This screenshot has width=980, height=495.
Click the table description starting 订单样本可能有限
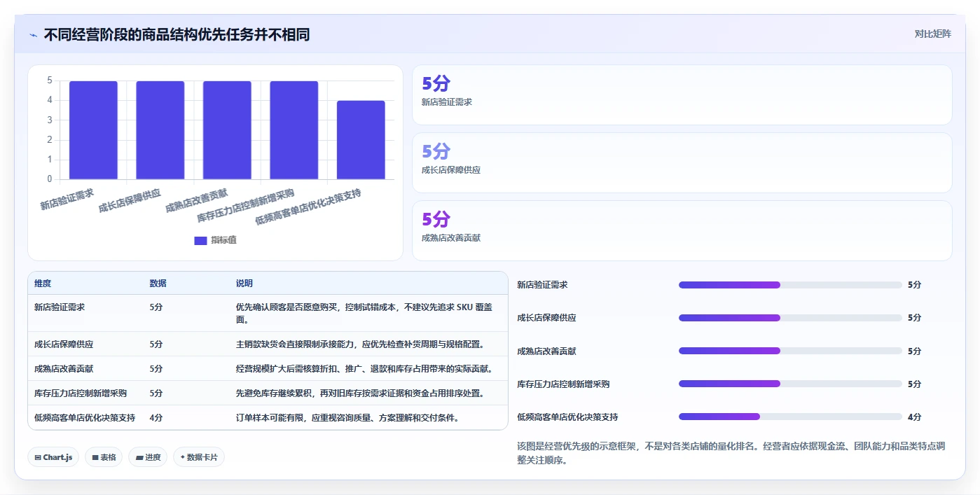pos(347,418)
